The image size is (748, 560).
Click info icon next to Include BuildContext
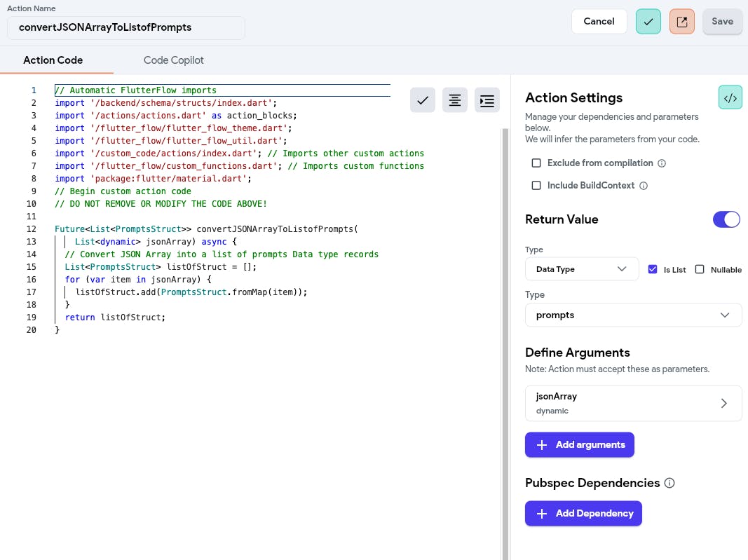(x=644, y=186)
